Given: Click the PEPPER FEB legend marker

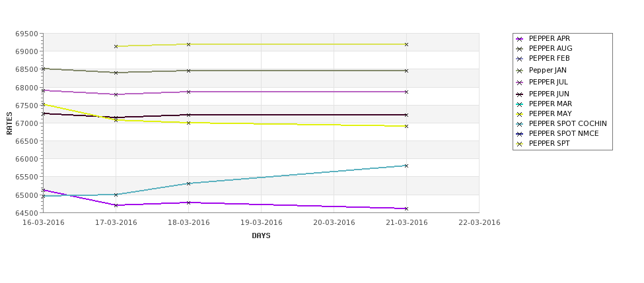Looking at the screenshot, I should tap(519, 59).
